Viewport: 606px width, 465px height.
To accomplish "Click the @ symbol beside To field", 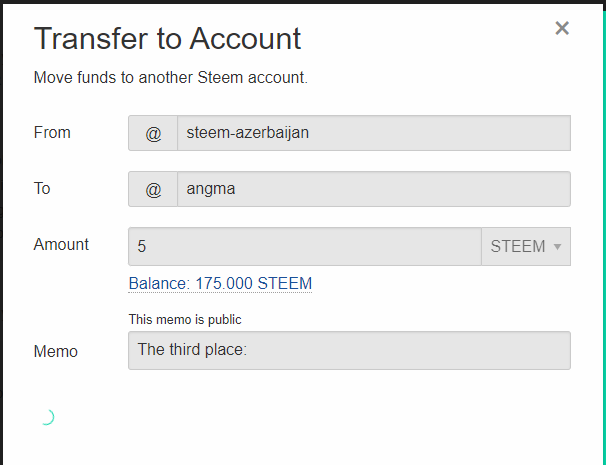I will pos(153,189).
